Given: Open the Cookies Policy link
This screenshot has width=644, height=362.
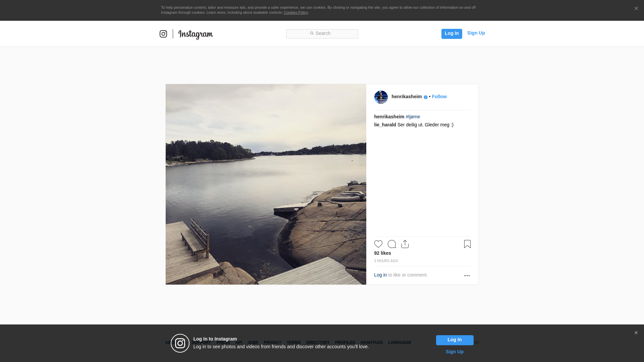Looking at the screenshot, I should coord(296,12).
